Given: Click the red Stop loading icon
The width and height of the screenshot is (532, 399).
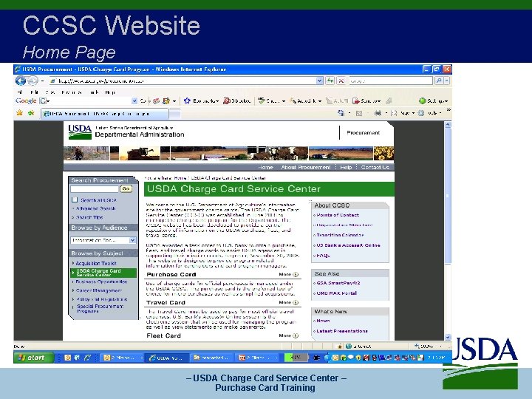Looking at the screenshot, I should [x=341, y=81].
